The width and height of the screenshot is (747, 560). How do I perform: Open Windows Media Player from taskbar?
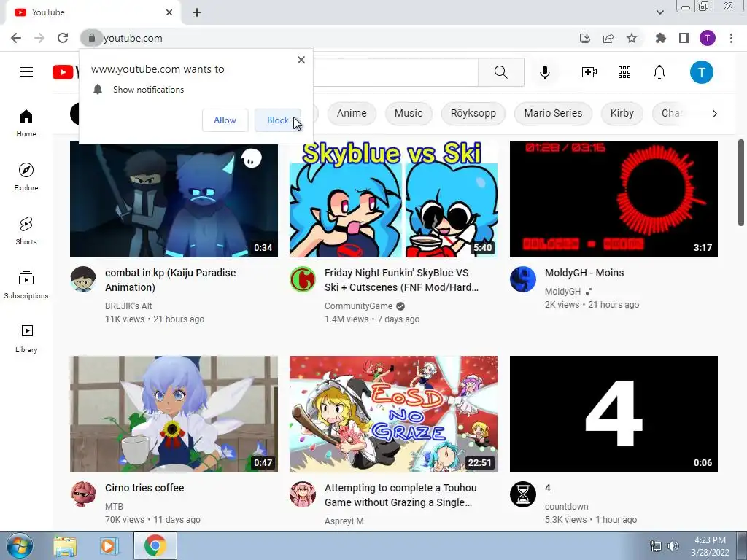pyautogui.click(x=109, y=546)
